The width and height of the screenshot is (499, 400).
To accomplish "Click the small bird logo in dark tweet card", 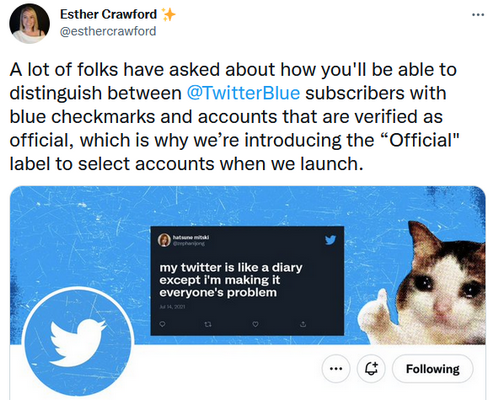I will pyautogui.click(x=330, y=240).
